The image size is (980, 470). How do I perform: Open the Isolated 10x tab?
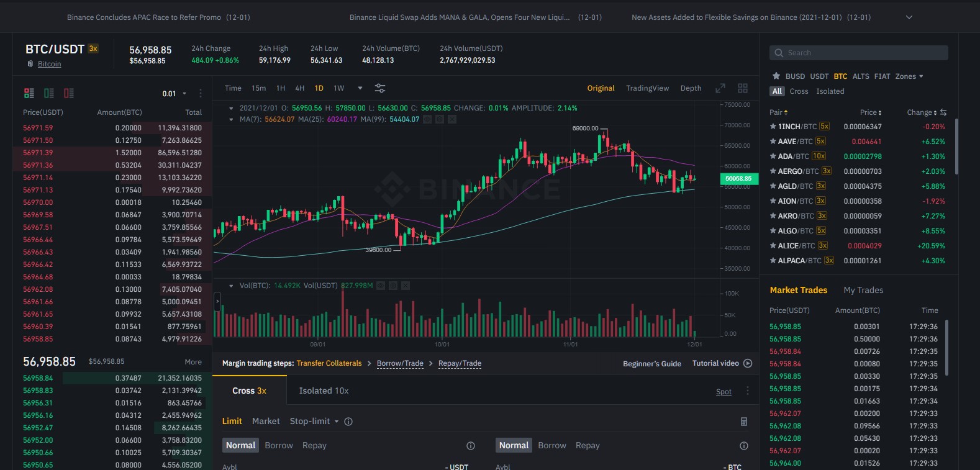(x=324, y=391)
